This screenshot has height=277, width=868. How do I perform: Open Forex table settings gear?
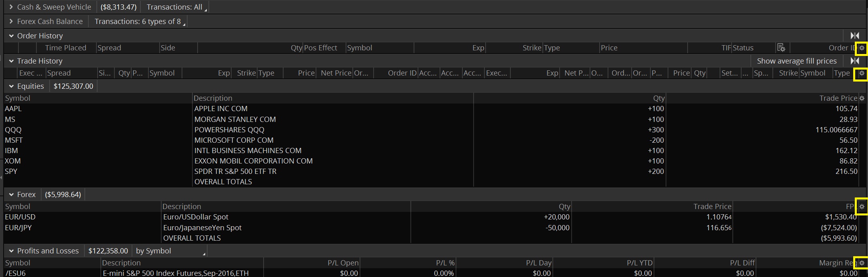(x=862, y=207)
